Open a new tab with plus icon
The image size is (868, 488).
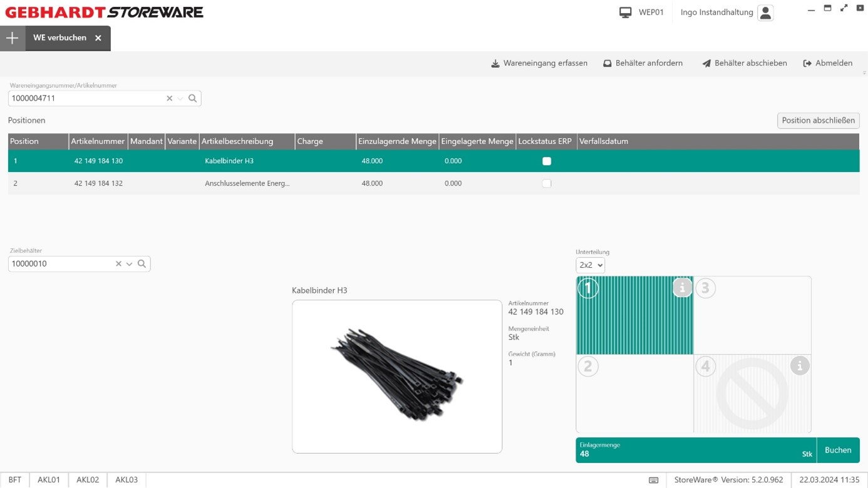(x=13, y=38)
